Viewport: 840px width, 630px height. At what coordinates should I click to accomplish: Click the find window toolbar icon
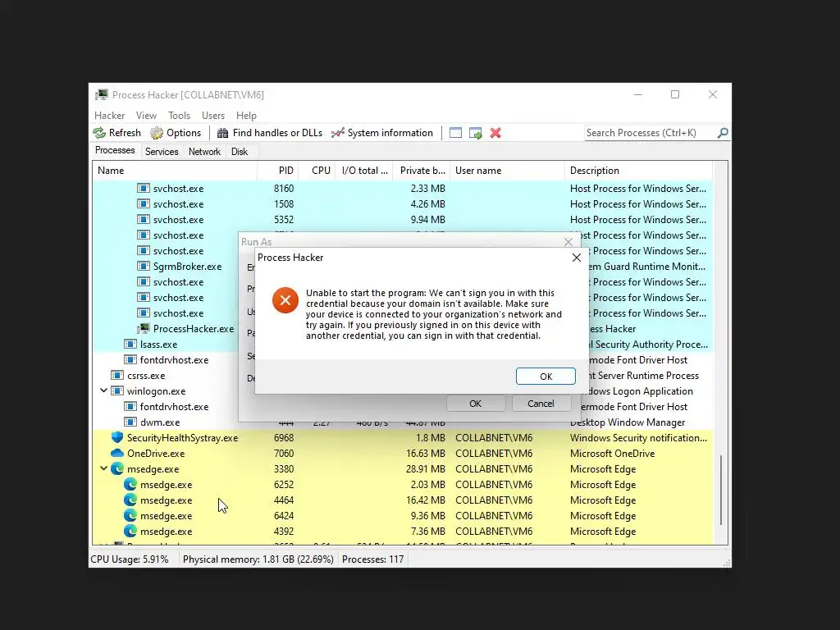[x=455, y=133]
